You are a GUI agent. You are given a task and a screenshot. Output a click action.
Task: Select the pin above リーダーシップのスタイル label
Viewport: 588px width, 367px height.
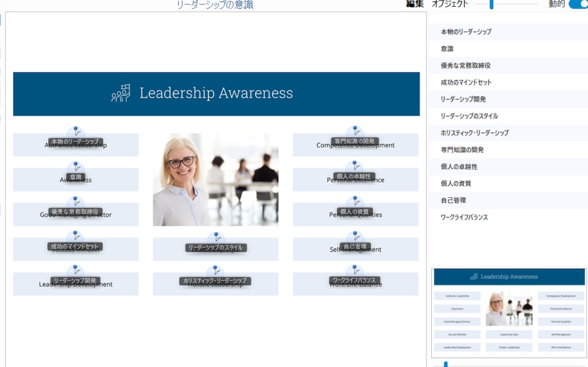[x=216, y=238]
